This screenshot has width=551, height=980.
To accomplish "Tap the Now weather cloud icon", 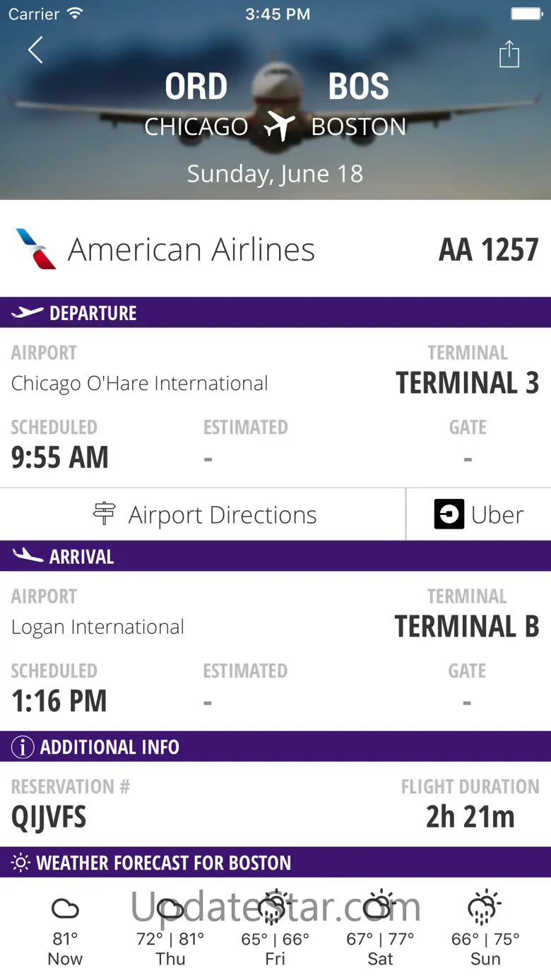I will tap(65, 908).
